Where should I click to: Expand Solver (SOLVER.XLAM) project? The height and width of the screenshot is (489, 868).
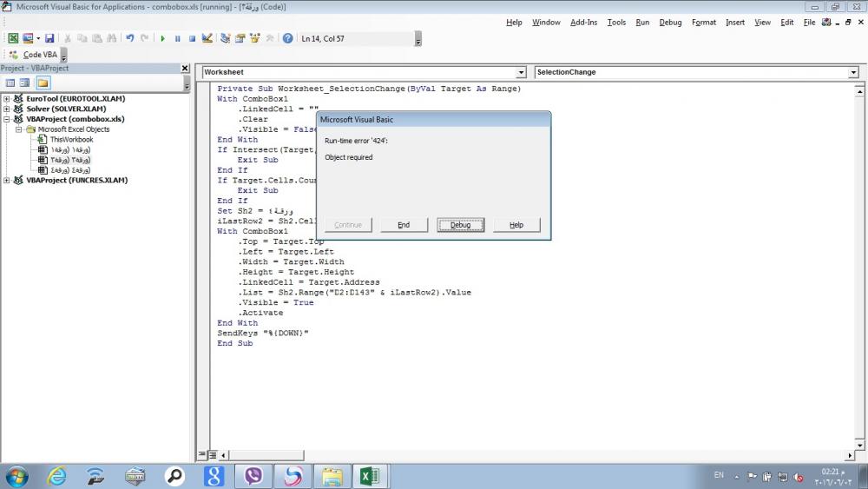point(7,109)
